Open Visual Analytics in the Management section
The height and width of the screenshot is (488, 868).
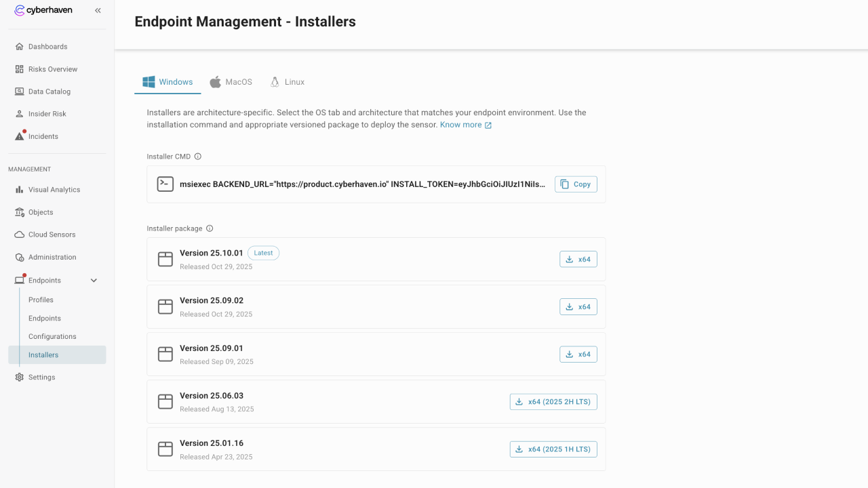coord(54,190)
